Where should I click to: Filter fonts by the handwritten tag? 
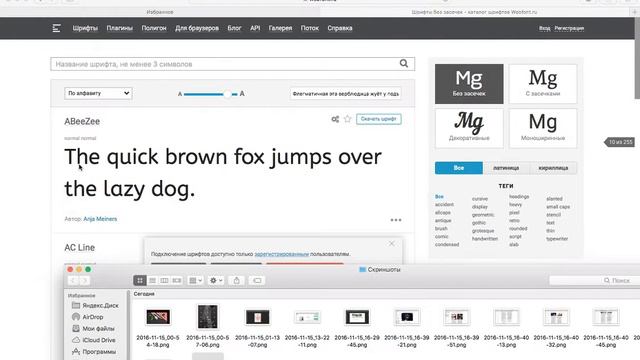tap(485, 239)
